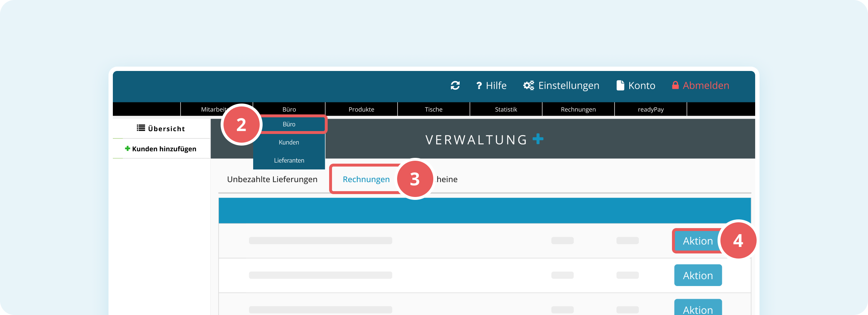Viewport: 868px width, 315px height.
Task: Click Abmelden to log out
Action: [x=701, y=85]
